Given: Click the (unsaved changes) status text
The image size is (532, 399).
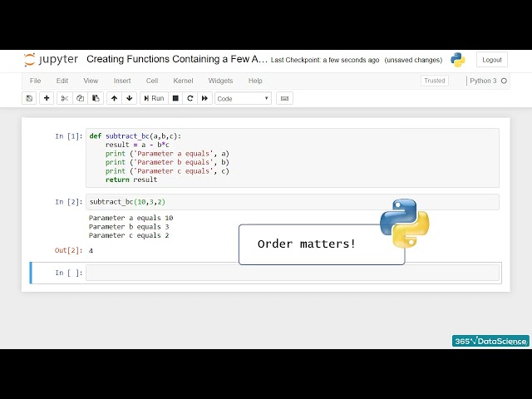Looking at the screenshot, I should coord(413,60).
